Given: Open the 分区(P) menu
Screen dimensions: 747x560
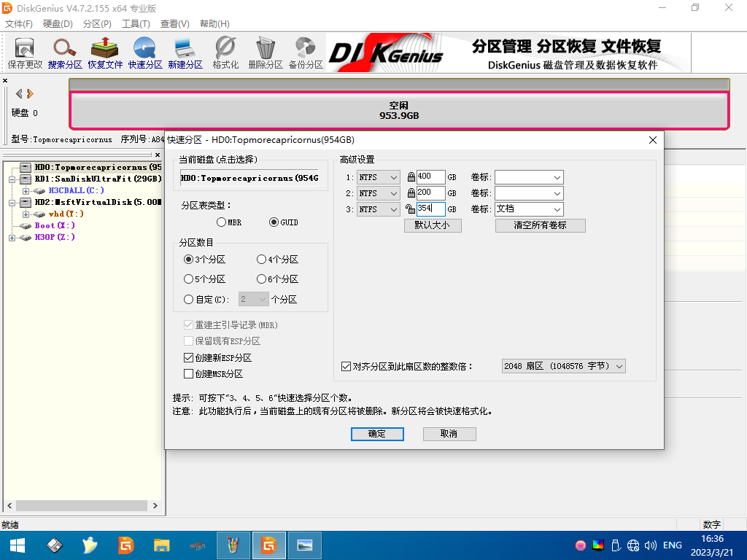Looking at the screenshot, I should click(97, 24).
